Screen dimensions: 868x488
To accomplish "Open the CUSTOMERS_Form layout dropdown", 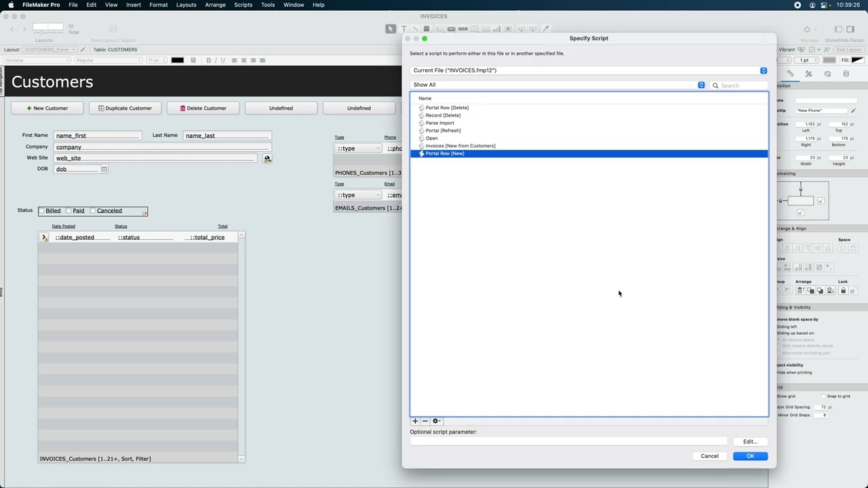I will 50,49.
